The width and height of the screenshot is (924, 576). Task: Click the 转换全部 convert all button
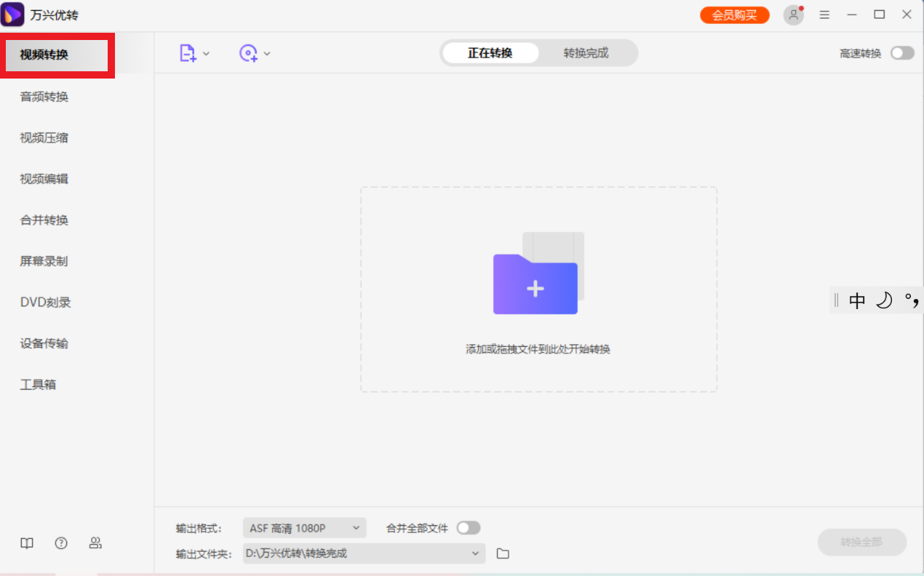tap(862, 542)
